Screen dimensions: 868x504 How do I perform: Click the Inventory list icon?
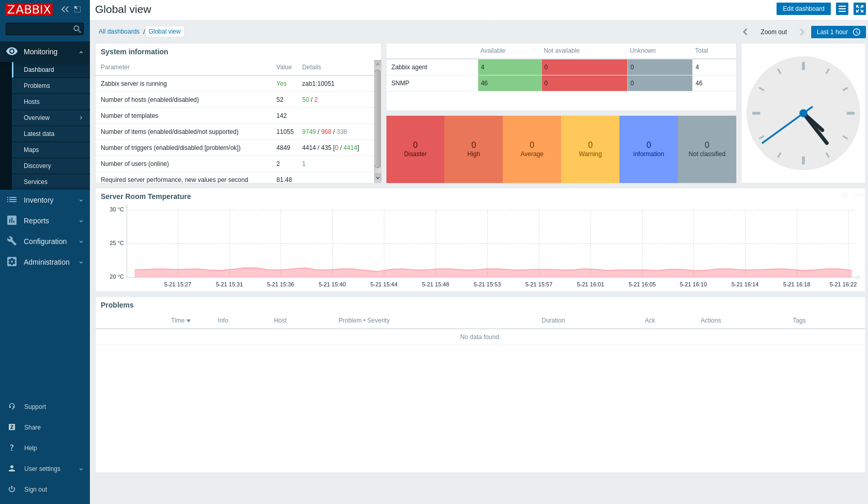tap(12, 200)
